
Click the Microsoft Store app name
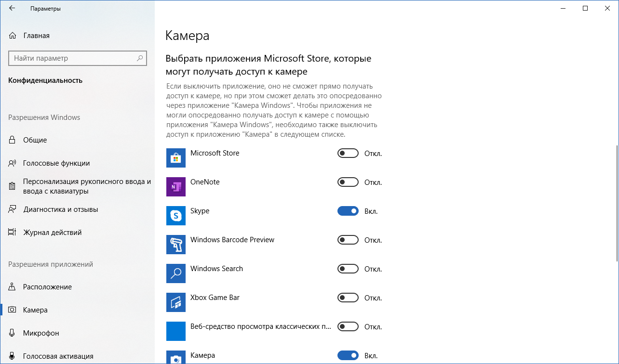click(x=215, y=153)
